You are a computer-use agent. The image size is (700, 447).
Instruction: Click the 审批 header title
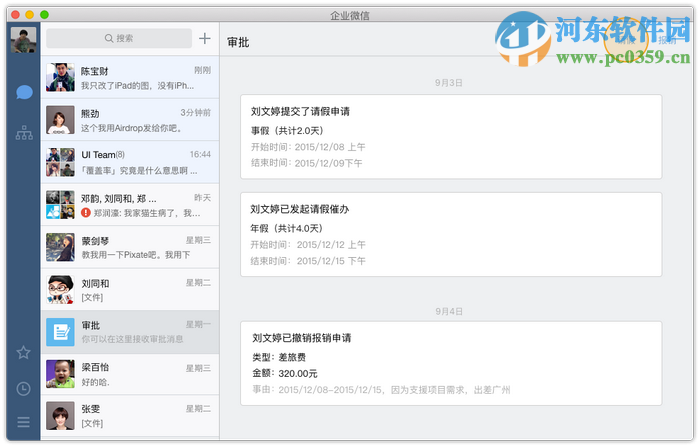[238, 42]
